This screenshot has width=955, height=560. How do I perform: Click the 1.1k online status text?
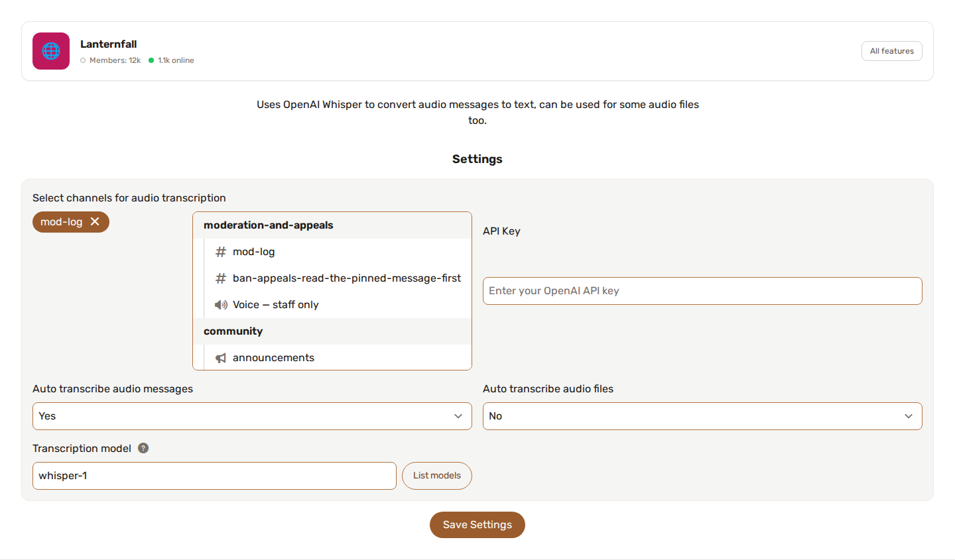click(176, 60)
